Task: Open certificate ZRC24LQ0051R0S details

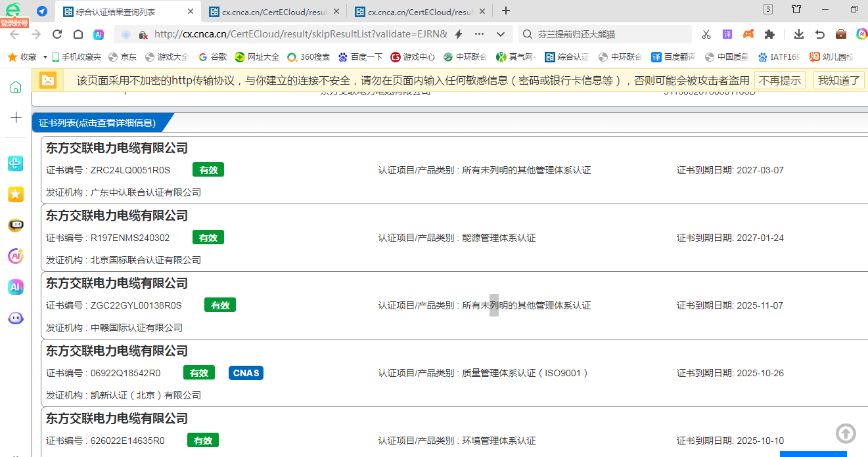Action: (454, 169)
